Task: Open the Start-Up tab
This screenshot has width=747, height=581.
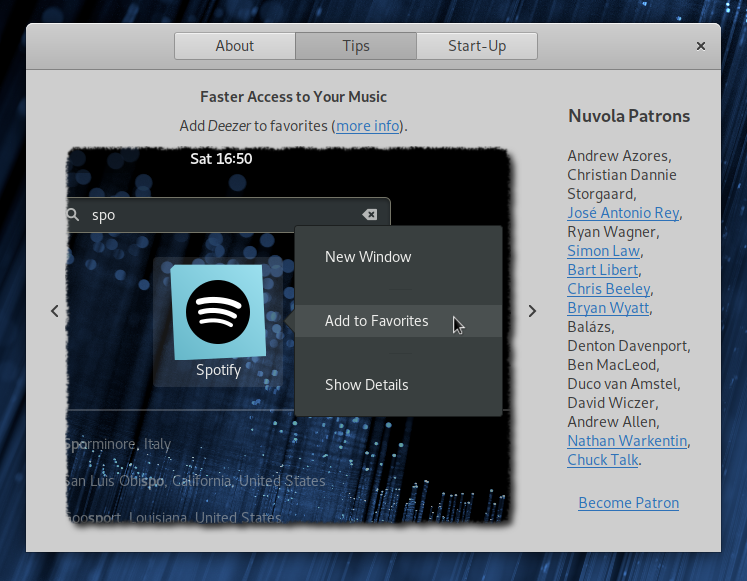Action: tap(477, 46)
